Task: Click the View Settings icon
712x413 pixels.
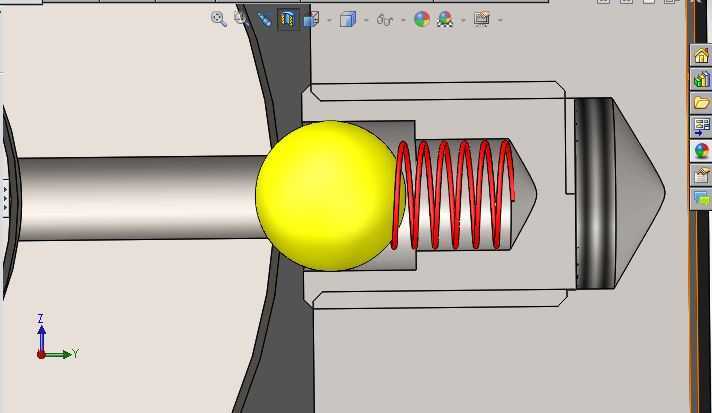Action: click(481, 19)
